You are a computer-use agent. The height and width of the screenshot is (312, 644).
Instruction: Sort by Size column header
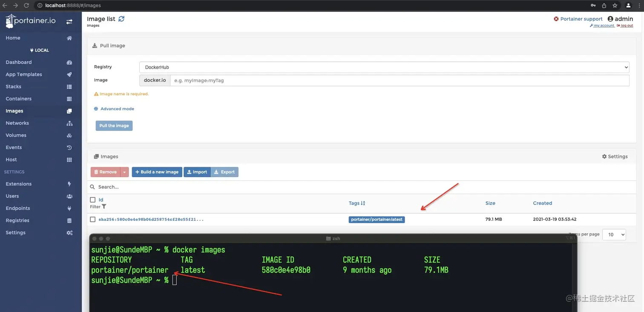click(490, 203)
